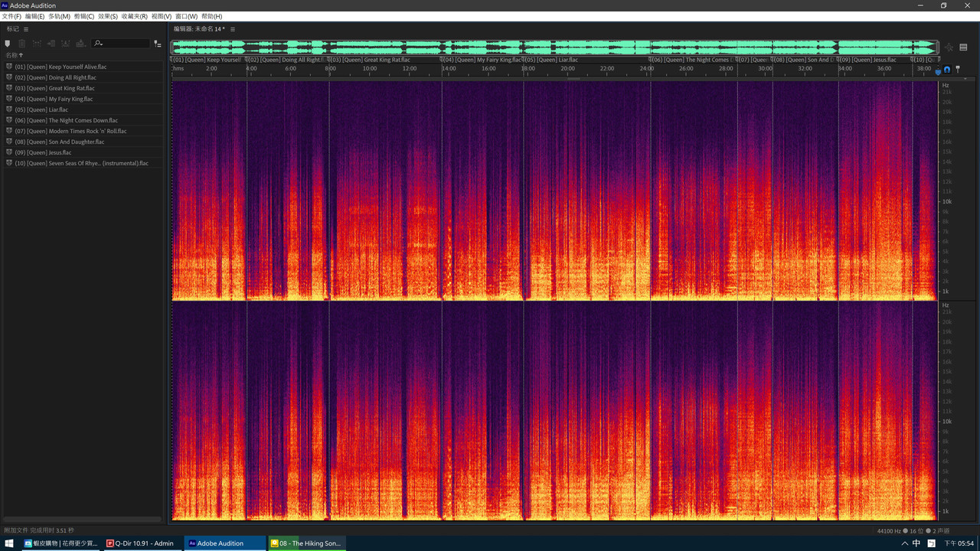Open the 文件(F) menu
The width and height of the screenshot is (980, 551).
[11, 16]
